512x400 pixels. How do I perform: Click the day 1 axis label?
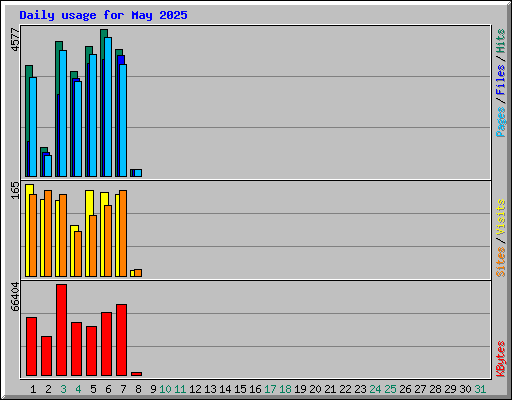tap(33, 389)
